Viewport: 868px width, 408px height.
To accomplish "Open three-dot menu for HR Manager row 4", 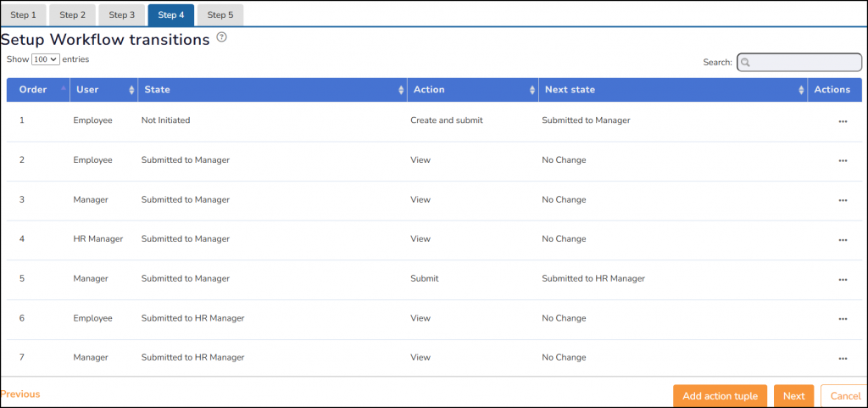I will pos(842,240).
